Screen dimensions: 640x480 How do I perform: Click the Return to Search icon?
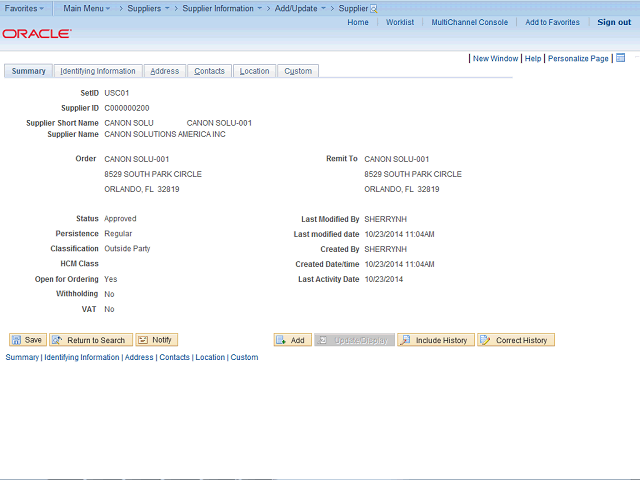(57, 340)
